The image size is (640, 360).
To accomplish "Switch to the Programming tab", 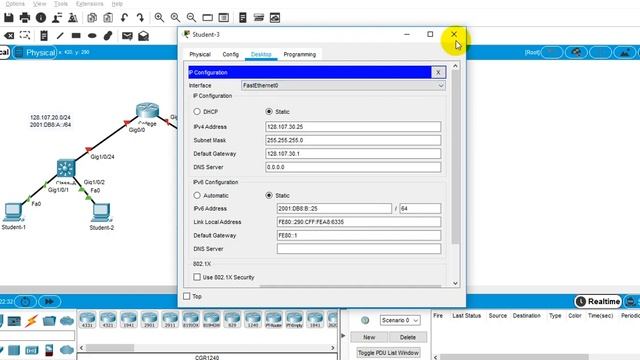I will (x=300, y=54).
